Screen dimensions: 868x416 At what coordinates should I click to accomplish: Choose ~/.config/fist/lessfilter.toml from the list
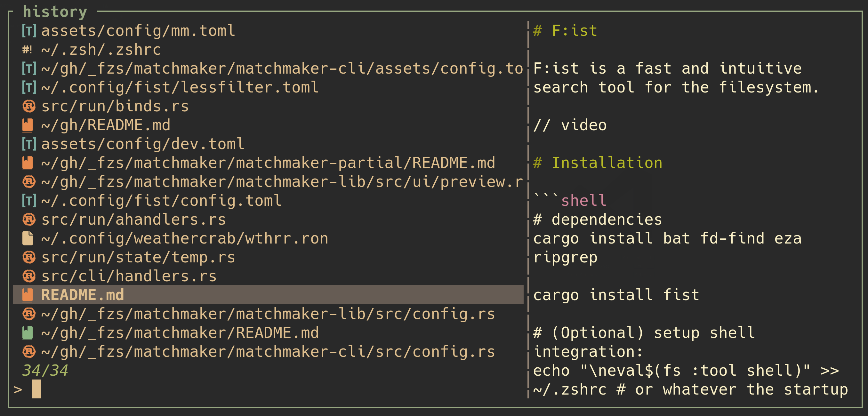[x=268, y=87]
